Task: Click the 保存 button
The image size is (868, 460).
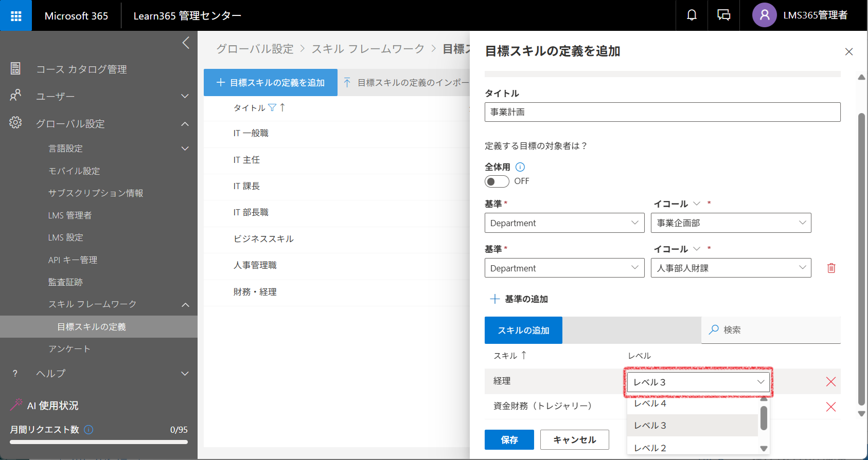Action: [x=509, y=439]
